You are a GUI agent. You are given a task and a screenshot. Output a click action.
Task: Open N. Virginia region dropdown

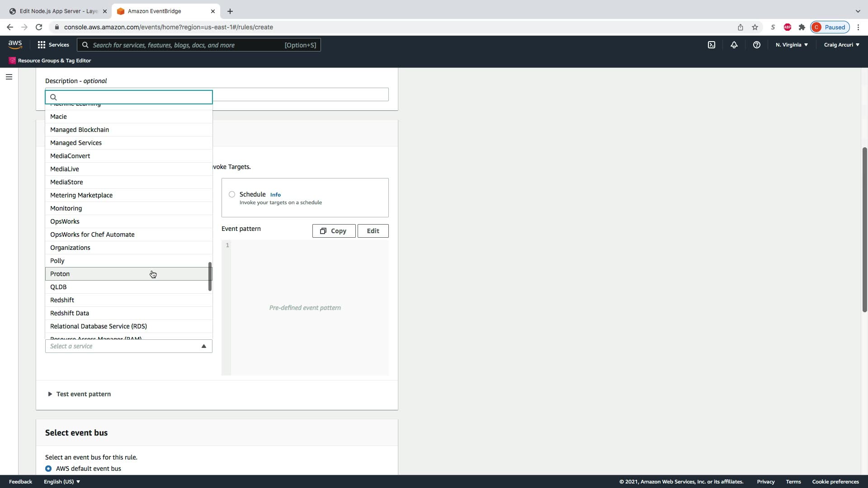(x=792, y=45)
